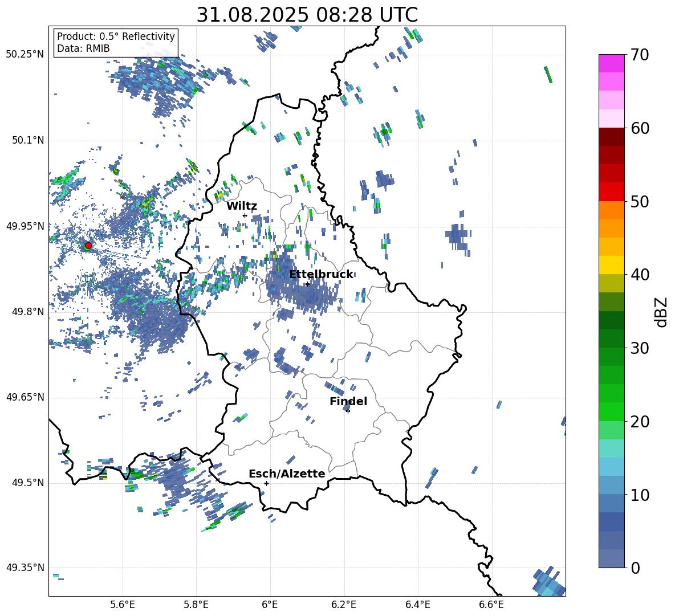675x616 pixels.
Task: Click the colorbar tick label 60
Action: [x=640, y=128]
